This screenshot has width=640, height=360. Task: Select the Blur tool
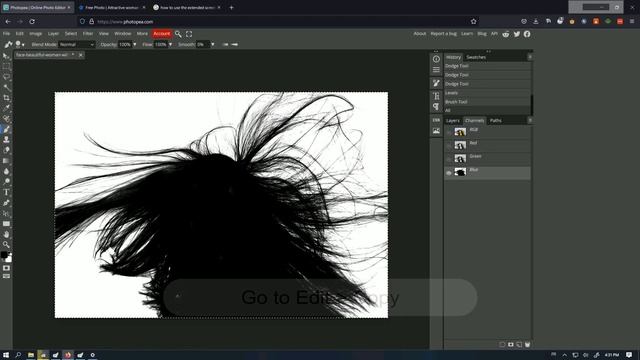point(6,171)
